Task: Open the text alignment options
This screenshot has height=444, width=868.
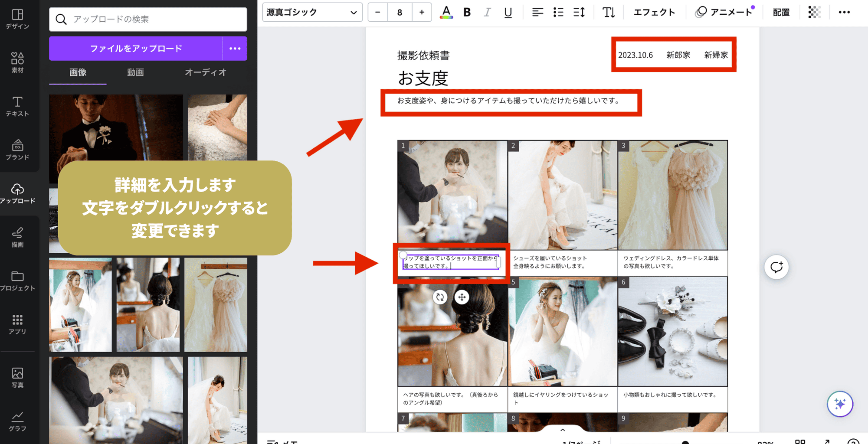Action: click(x=537, y=12)
